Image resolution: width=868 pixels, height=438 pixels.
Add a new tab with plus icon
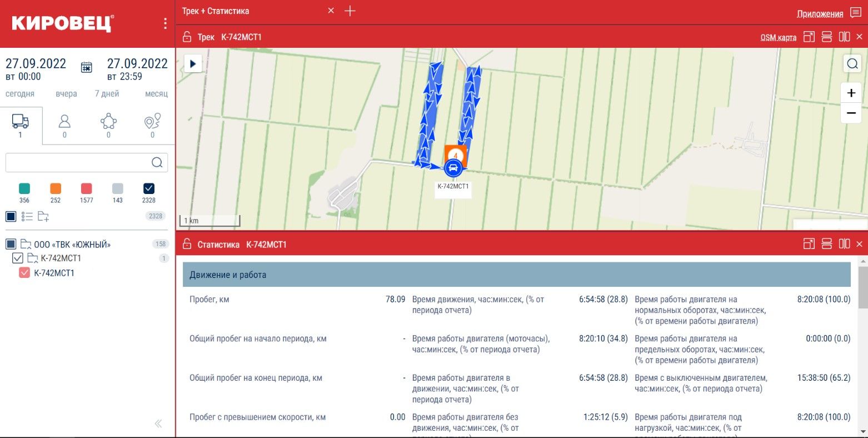[x=350, y=11]
